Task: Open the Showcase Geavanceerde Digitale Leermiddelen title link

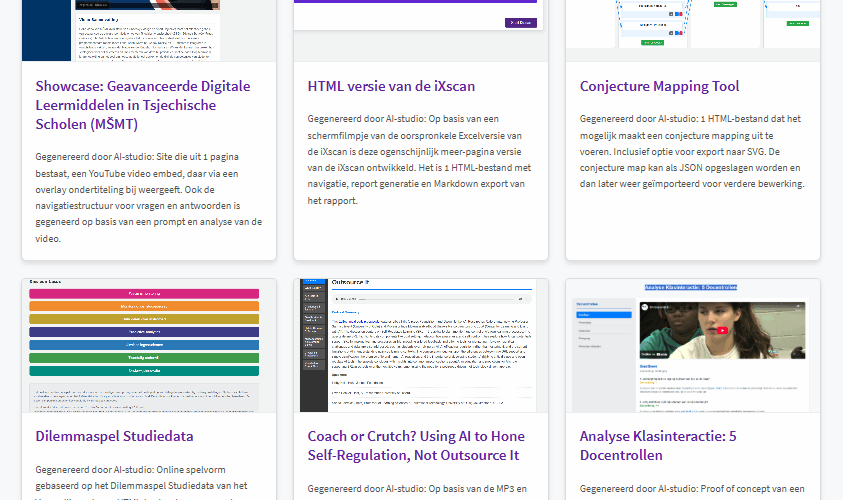Action: 142,105
